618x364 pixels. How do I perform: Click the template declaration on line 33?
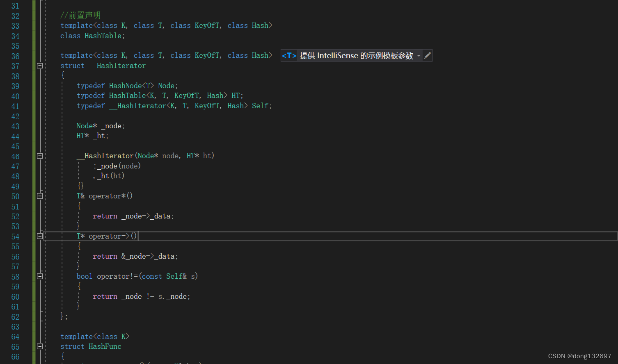click(x=166, y=25)
